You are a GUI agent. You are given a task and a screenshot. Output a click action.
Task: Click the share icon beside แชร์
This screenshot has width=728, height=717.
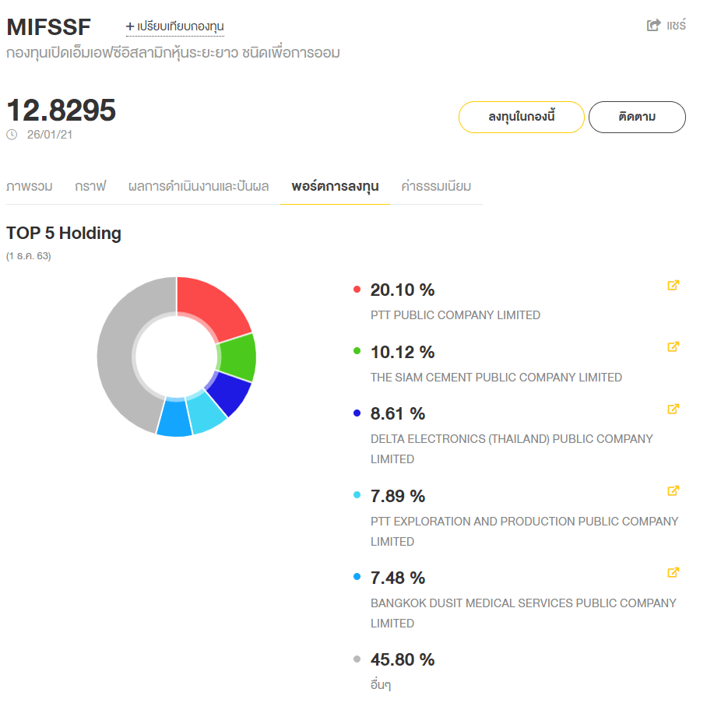click(x=653, y=26)
